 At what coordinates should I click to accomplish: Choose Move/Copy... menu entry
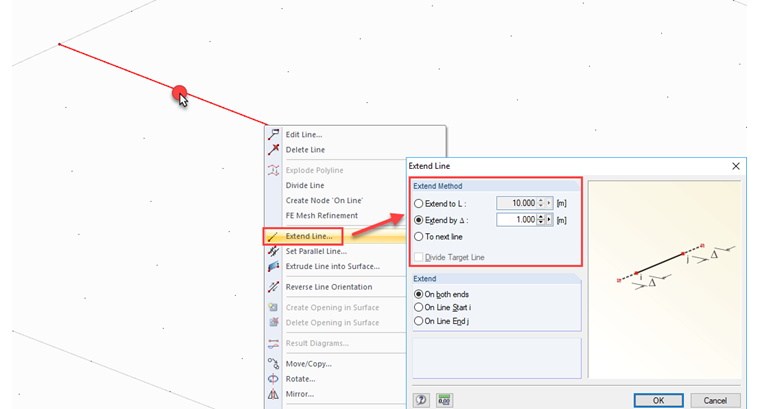click(x=309, y=363)
